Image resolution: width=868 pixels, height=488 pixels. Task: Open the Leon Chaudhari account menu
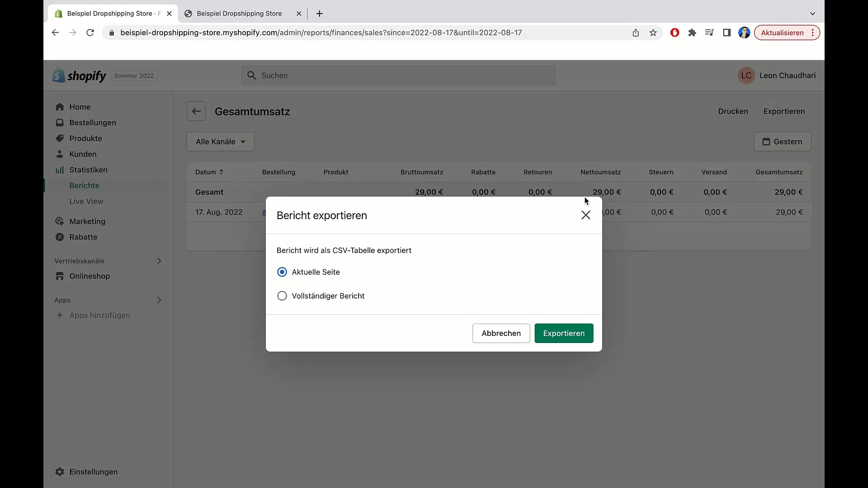pos(777,75)
